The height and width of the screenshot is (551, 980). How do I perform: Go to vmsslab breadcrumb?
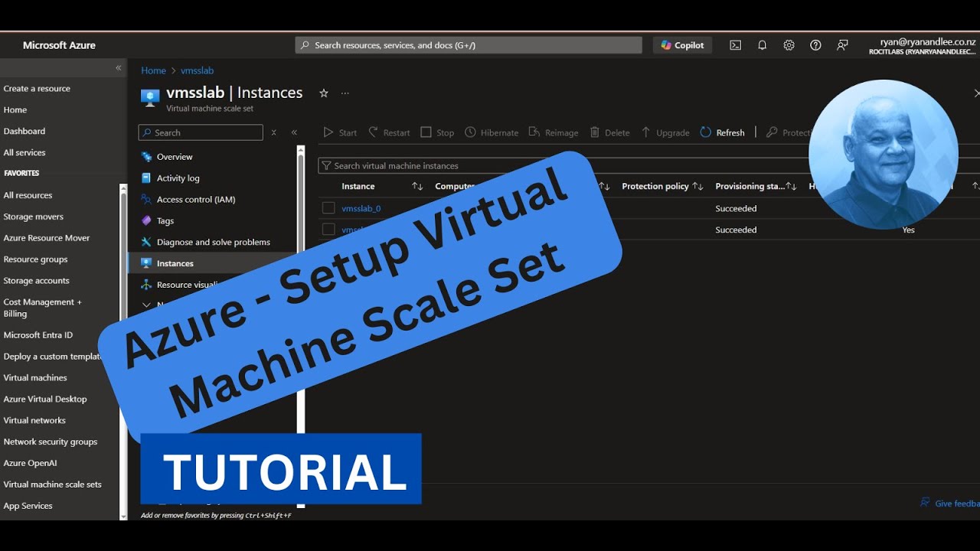(197, 70)
